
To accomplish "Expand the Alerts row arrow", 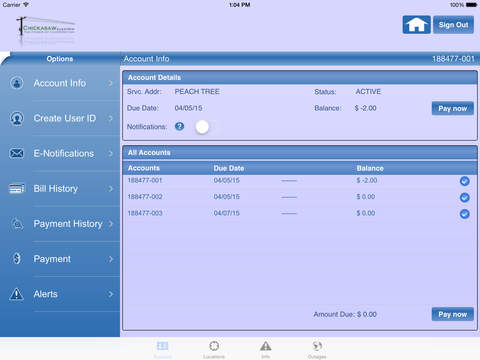I will point(111,294).
